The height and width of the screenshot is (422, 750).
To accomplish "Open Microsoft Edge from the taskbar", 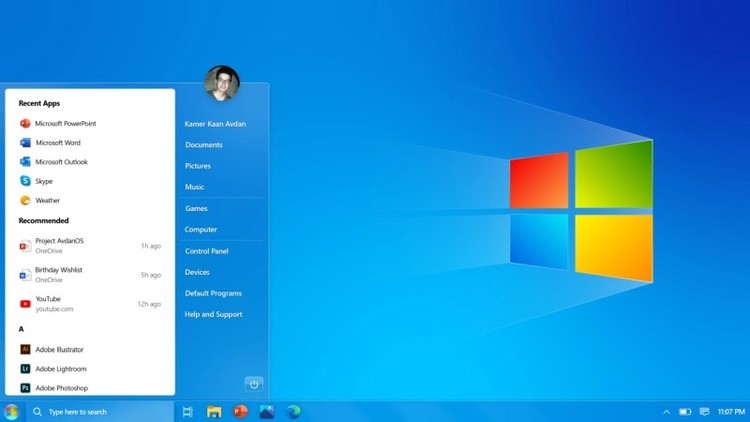I will pyautogui.click(x=293, y=411).
